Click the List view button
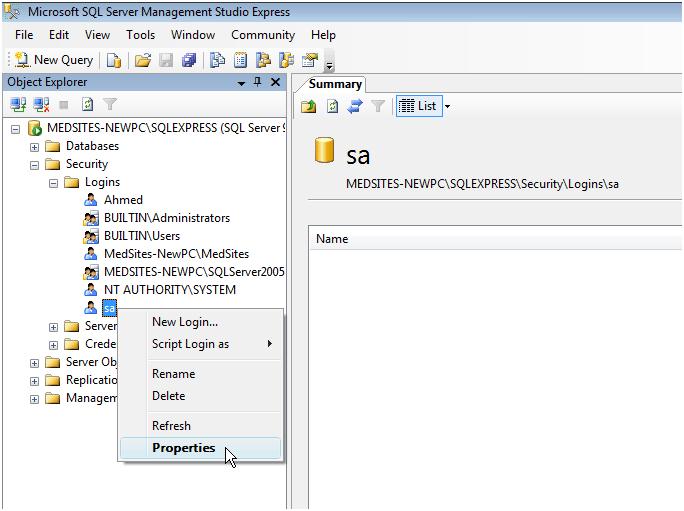This screenshot has height=511, width=684. [x=418, y=106]
